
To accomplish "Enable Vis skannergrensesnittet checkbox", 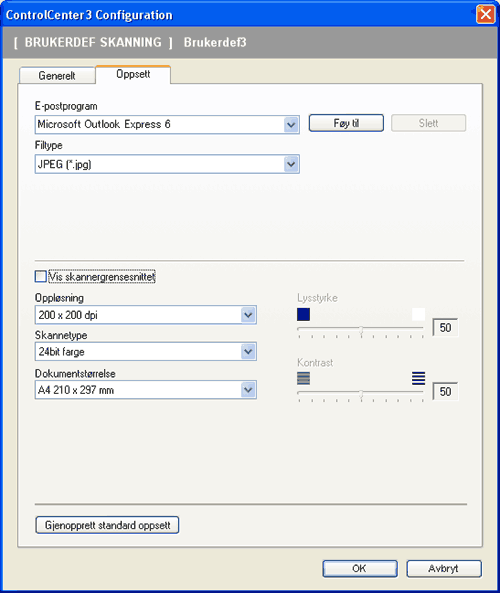I will tap(40, 276).
